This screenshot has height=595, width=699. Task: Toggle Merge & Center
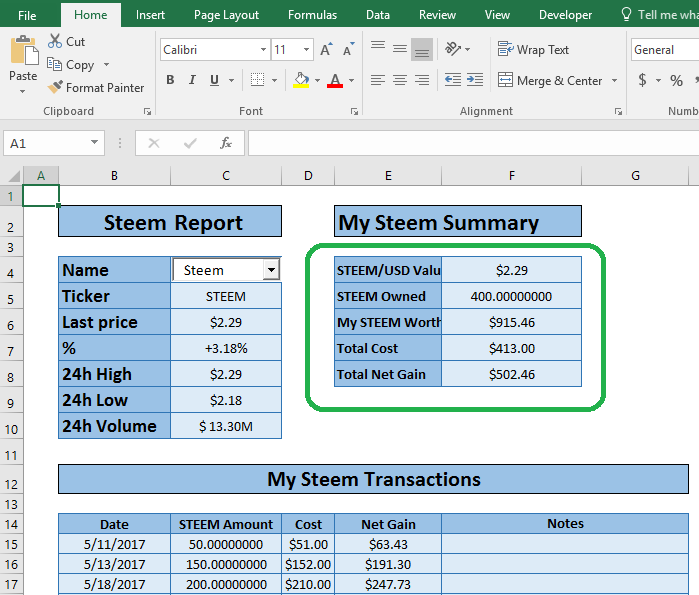pyautogui.click(x=550, y=81)
